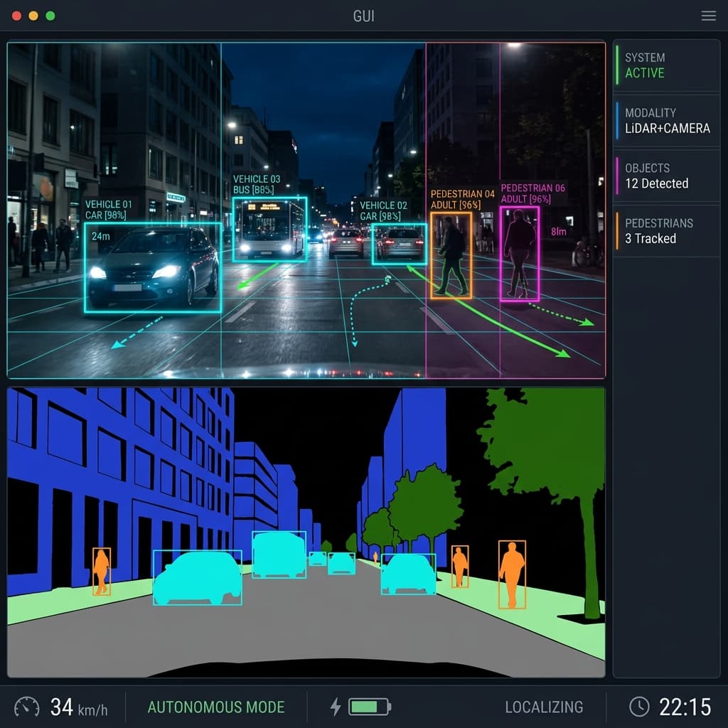Click the VEHICLE 03 BUS label
The image size is (728, 728).
(256, 184)
